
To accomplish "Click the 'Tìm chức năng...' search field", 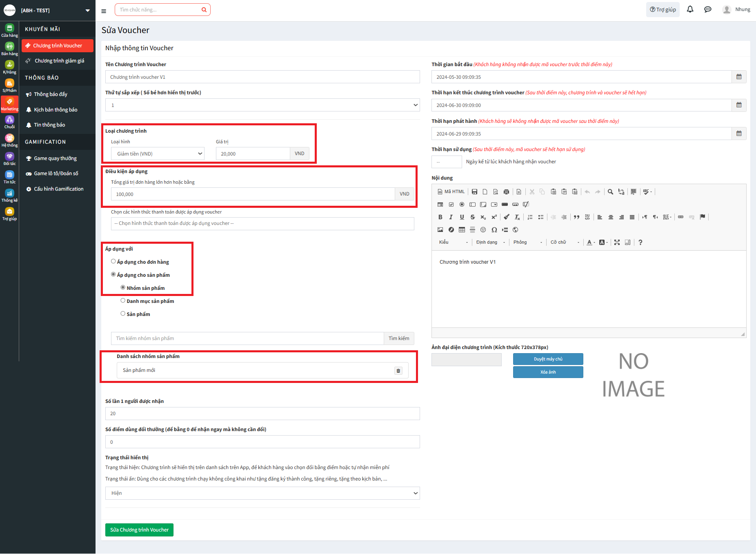I will [162, 10].
